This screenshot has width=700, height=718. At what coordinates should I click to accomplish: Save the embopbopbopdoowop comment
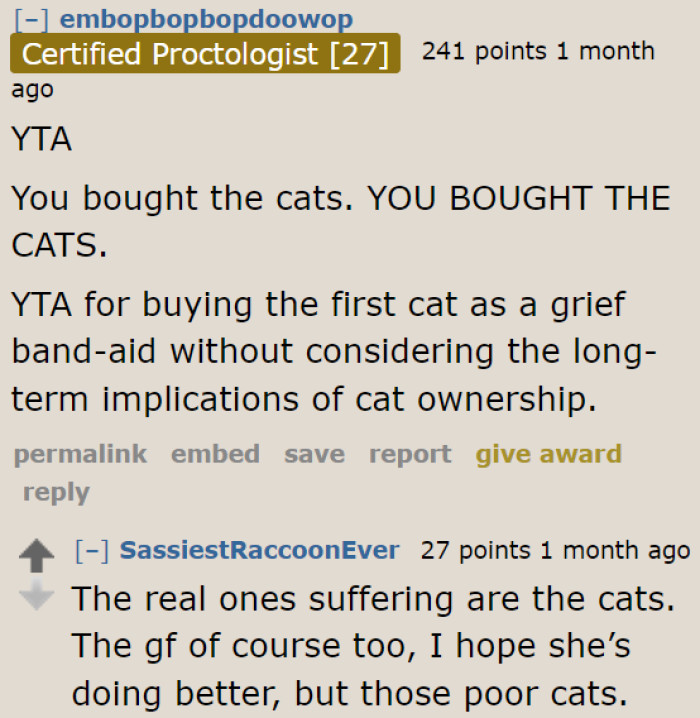pos(314,454)
